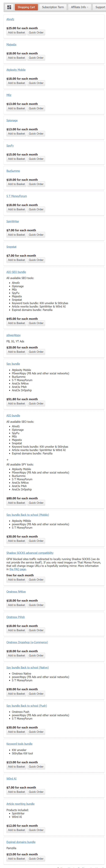Open the Shopping Cart tab
This screenshot has height=868, width=106.
[x=26, y=7]
